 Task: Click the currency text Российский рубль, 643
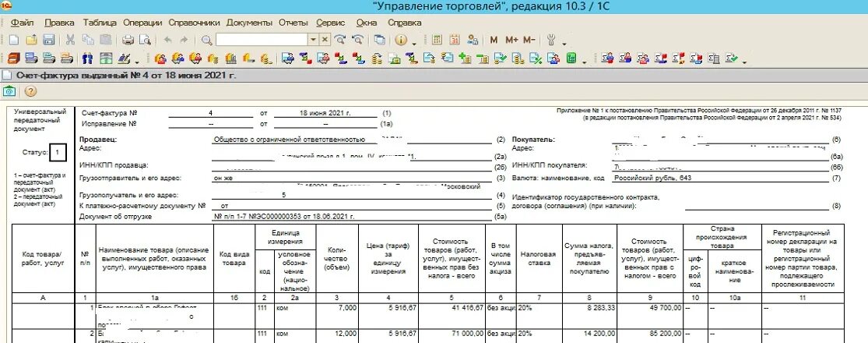pos(653,179)
